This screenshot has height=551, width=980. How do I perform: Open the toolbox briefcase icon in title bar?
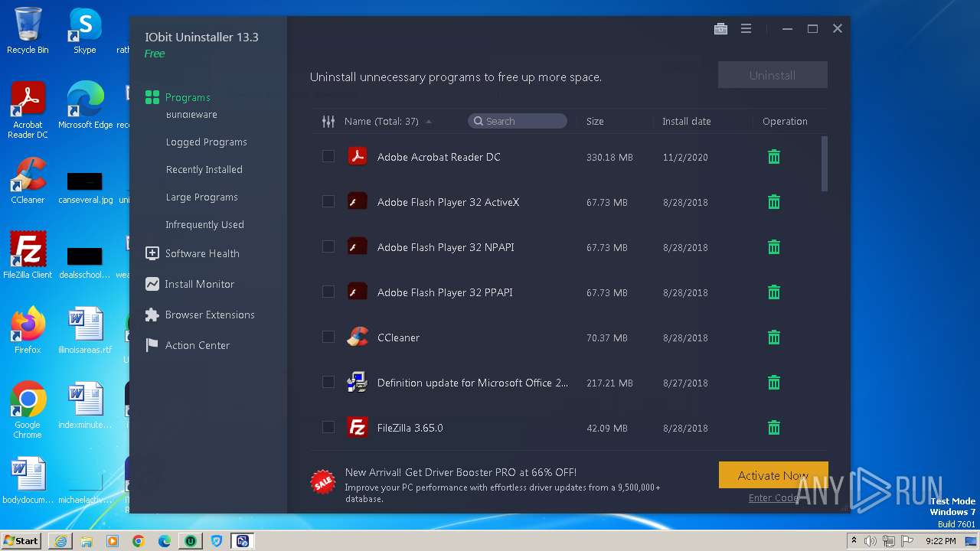[720, 28]
